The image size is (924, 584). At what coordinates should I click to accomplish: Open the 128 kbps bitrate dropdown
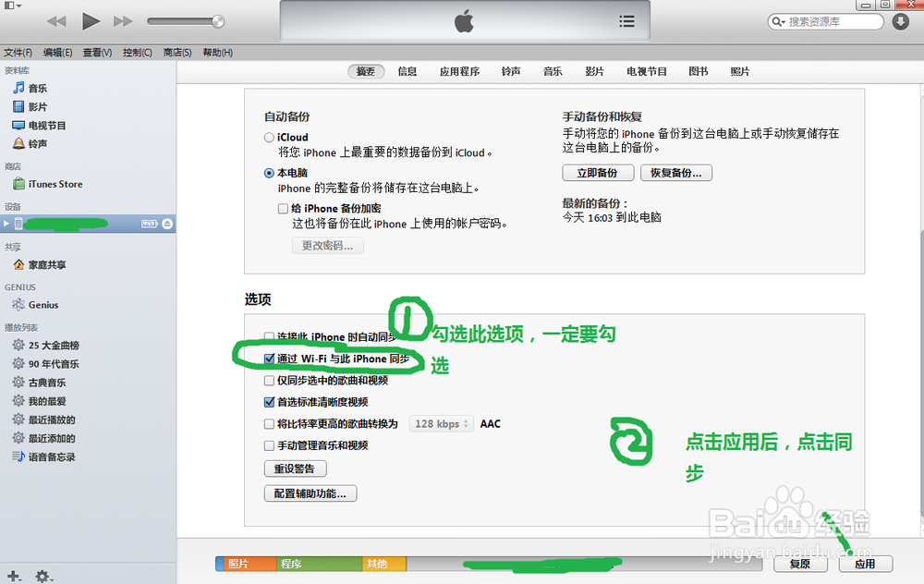pos(442,423)
